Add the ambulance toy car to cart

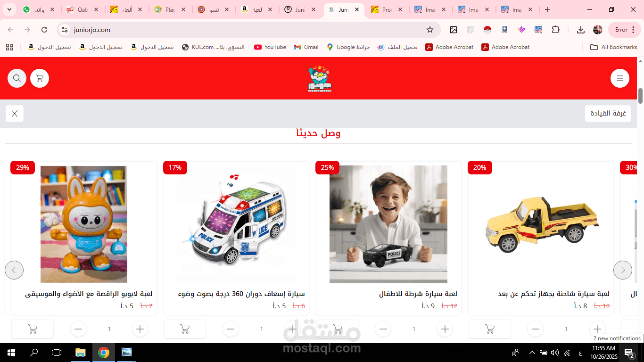coord(185,329)
